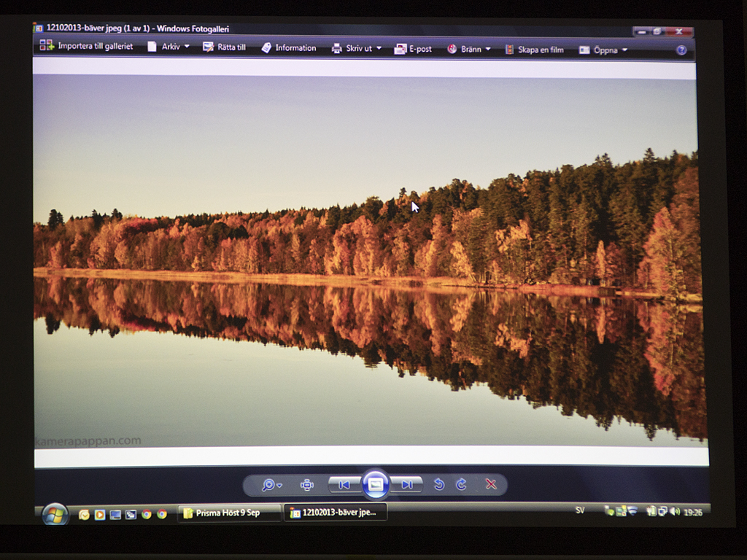Expand the zoom dropdown arrow beside magnifier
This screenshot has width=747, height=560.
[x=279, y=486]
